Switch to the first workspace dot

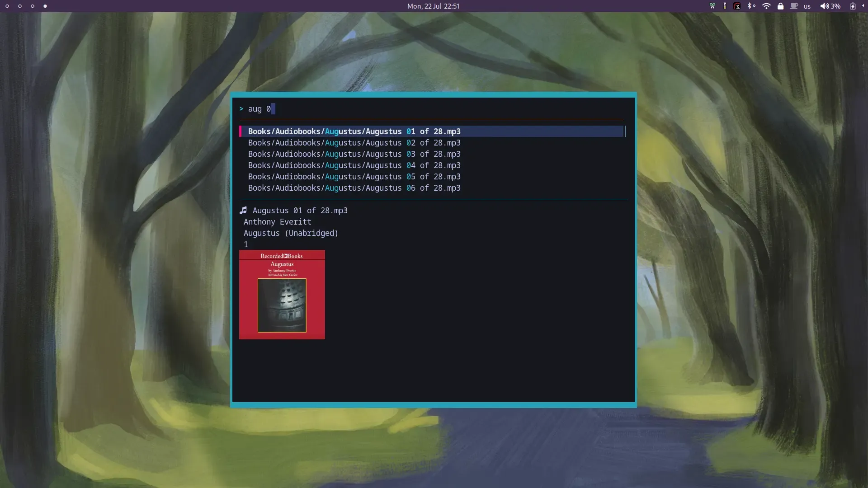click(x=7, y=6)
